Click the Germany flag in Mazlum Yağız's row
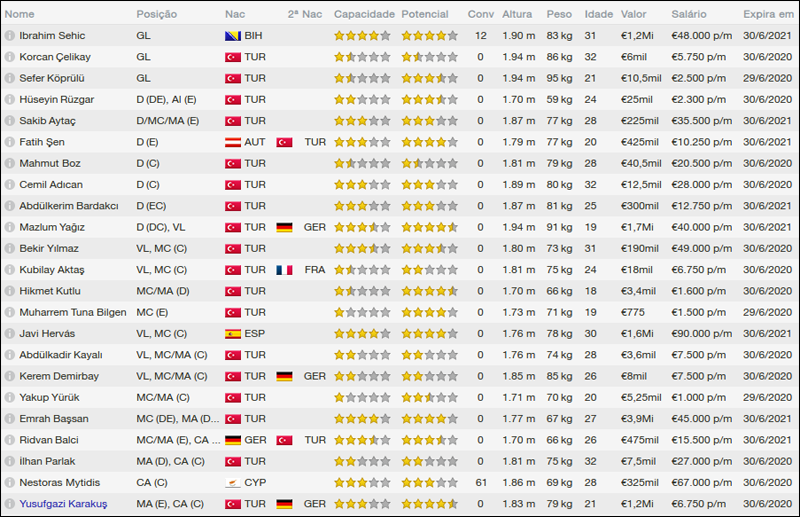Screen dimensions: 800x517 pyautogui.click(x=284, y=227)
